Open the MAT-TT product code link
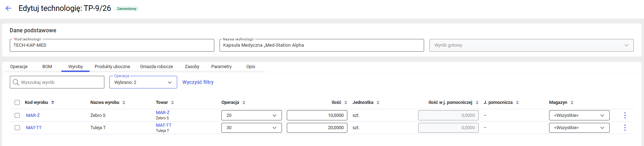 (34, 128)
